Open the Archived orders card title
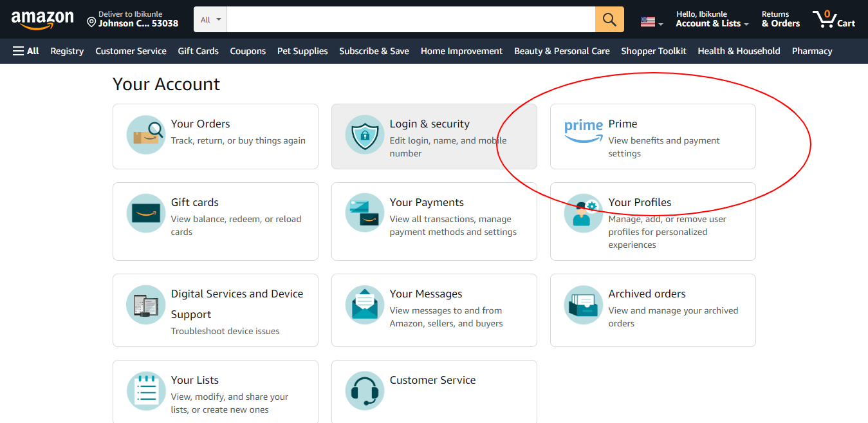The image size is (868, 423). [x=647, y=294]
